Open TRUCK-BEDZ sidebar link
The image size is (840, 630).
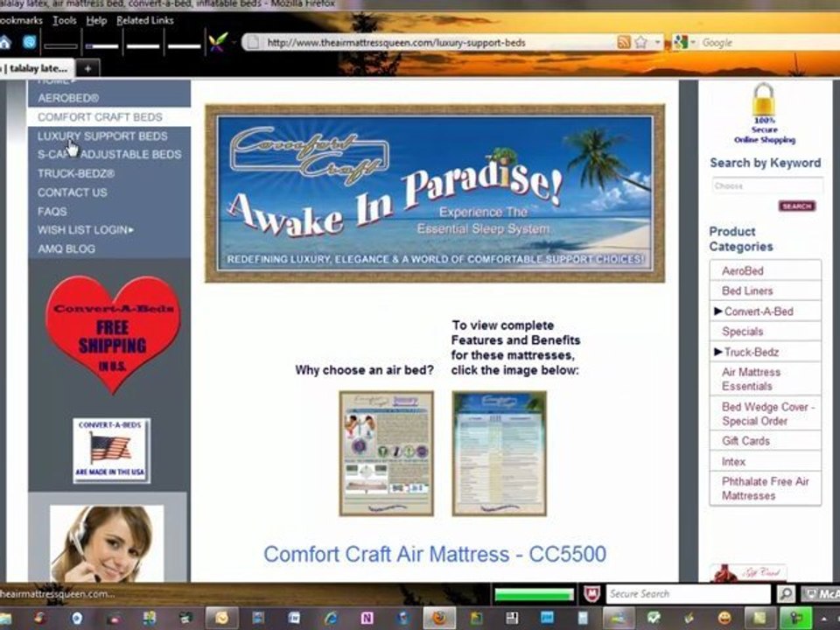[x=76, y=173]
